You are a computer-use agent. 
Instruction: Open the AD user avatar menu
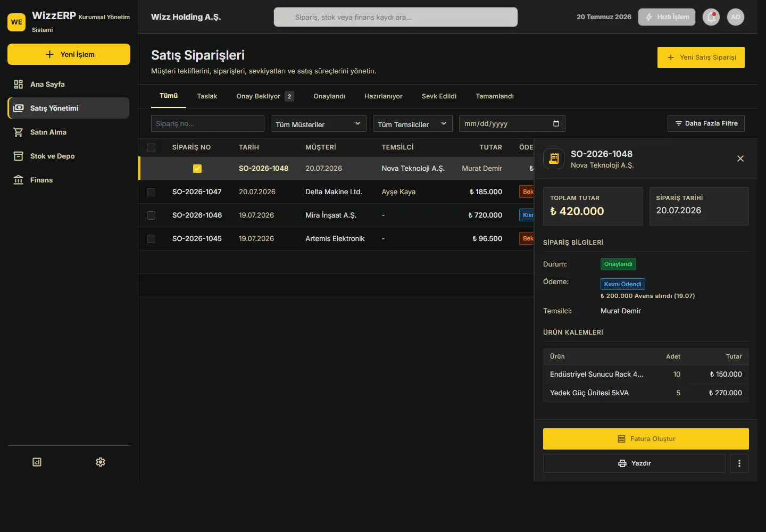tap(736, 17)
